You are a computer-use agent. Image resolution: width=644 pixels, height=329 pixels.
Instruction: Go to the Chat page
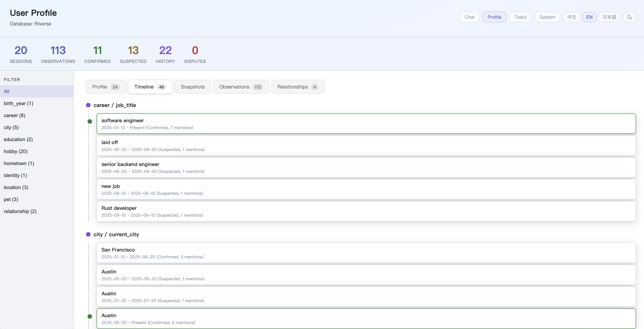pyautogui.click(x=470, y=17)
